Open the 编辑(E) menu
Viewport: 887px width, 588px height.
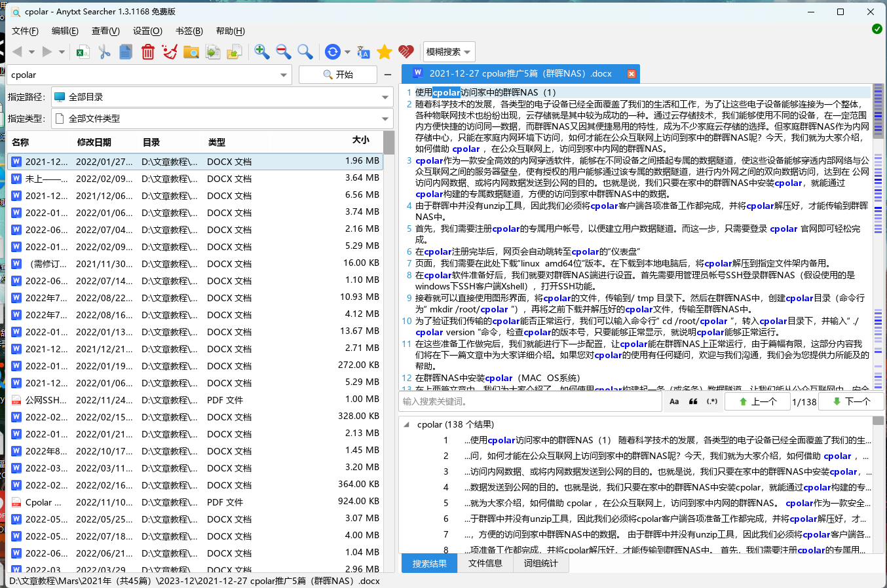[65, 31]
